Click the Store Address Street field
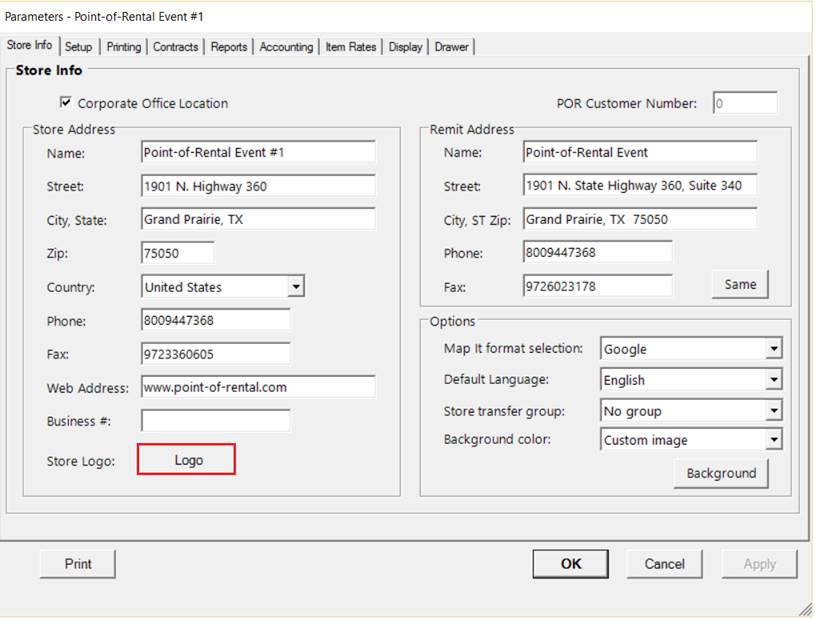Screen dimensions: 815x619 [258, 186]
